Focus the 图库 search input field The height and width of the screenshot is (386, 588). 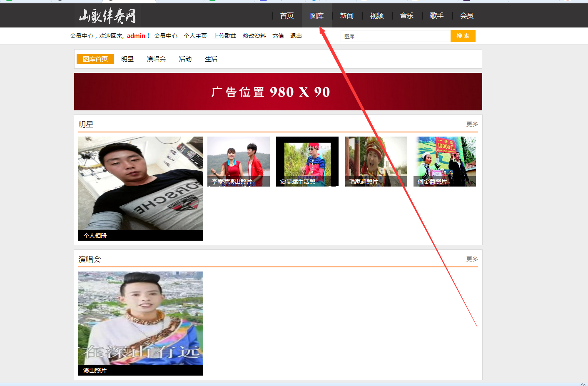click(x=395, y=36)
